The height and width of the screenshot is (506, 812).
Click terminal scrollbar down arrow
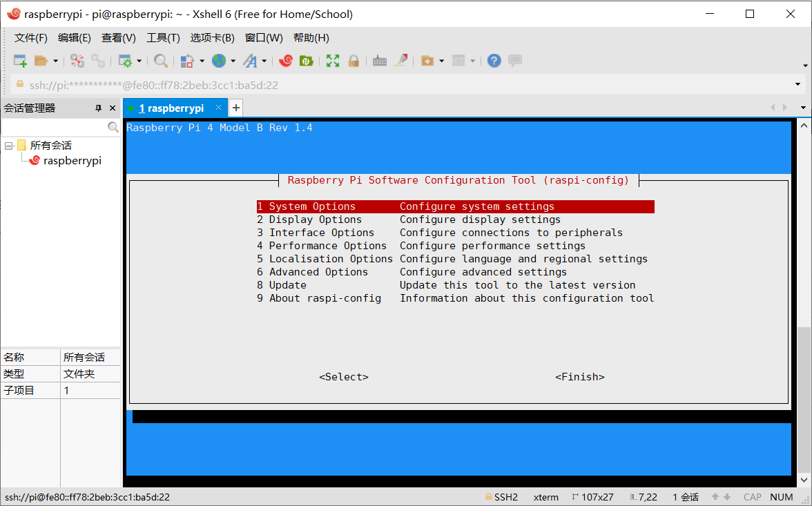804,480
